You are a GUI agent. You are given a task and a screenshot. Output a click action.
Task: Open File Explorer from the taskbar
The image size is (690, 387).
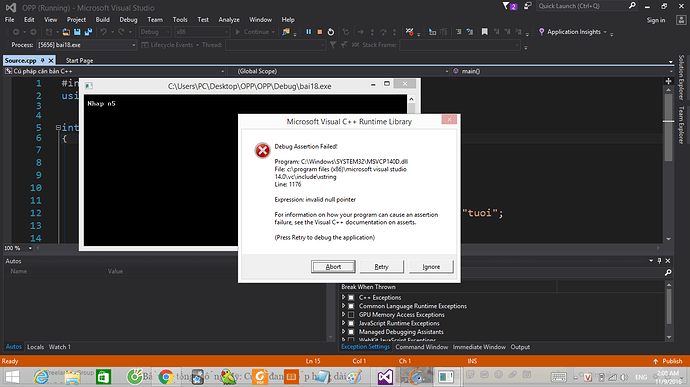click(73, 377)
